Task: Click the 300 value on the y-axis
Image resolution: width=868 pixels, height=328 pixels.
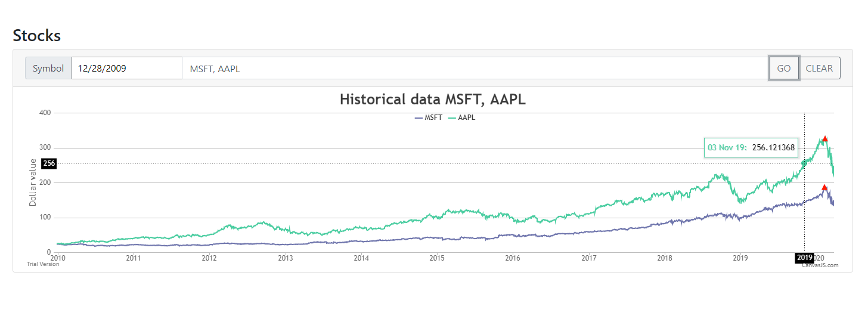Action: click(x=45, y=147)
